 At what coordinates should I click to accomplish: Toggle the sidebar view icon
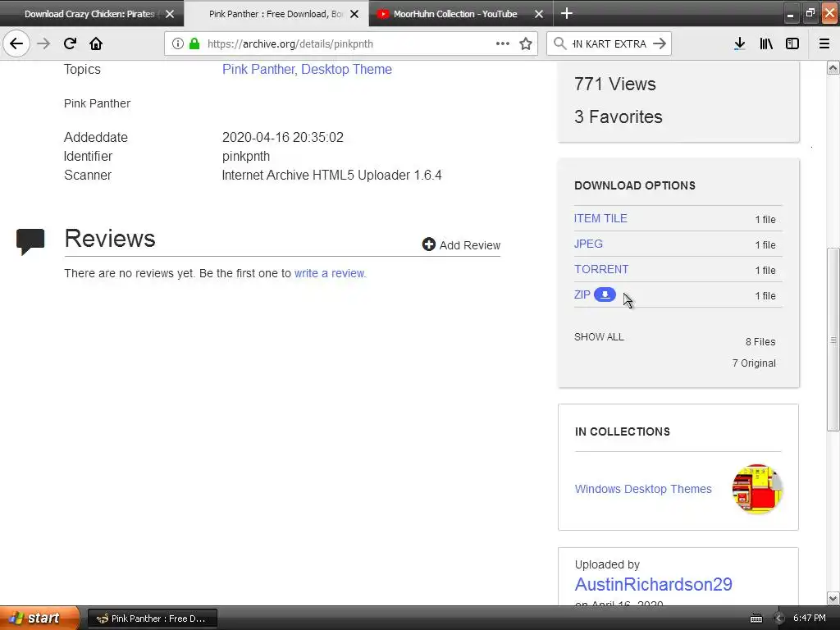click(792, 44)
